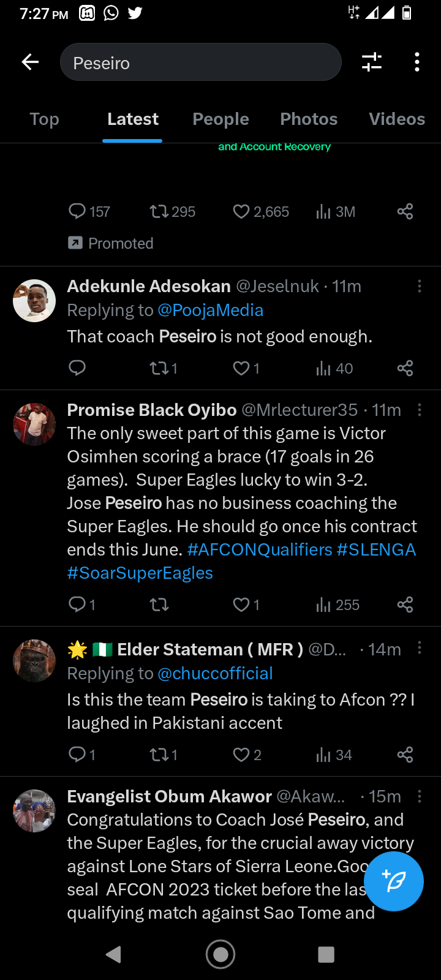The image size is (441, 980).
Task: Reply to Adekunle Adesokan's tweet
Action: (77, 368)
